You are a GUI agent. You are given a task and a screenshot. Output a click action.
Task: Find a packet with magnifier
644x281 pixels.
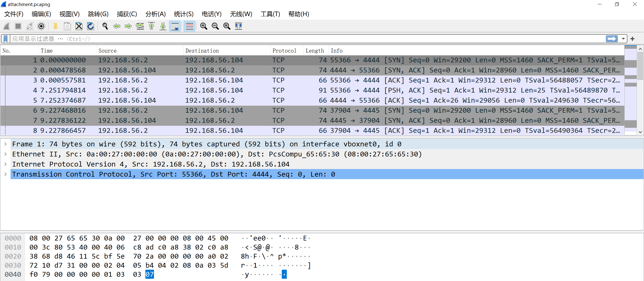click(105, 26)
